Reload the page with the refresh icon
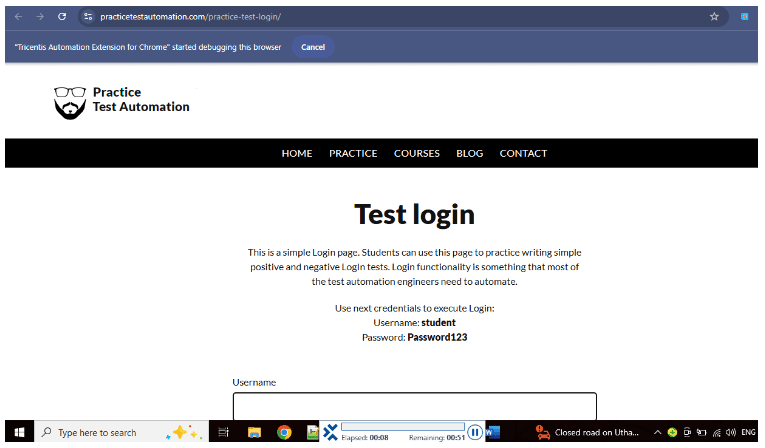Image resolution: width=765 pixels, height=448 pixels. click(62, 17)
